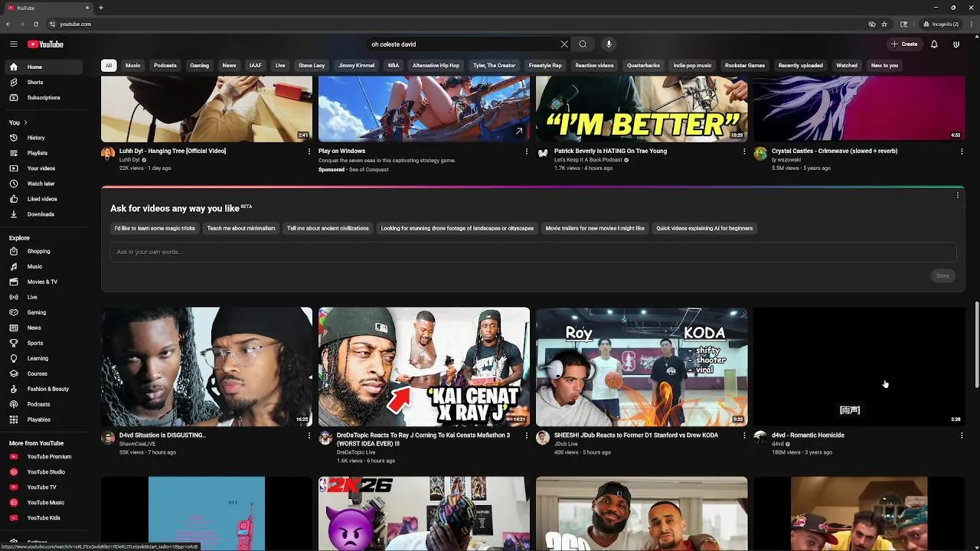Select the NBA filter chip
Viewport: 980px width, 551px height.
pyautogui.click(x=394, y=66)
